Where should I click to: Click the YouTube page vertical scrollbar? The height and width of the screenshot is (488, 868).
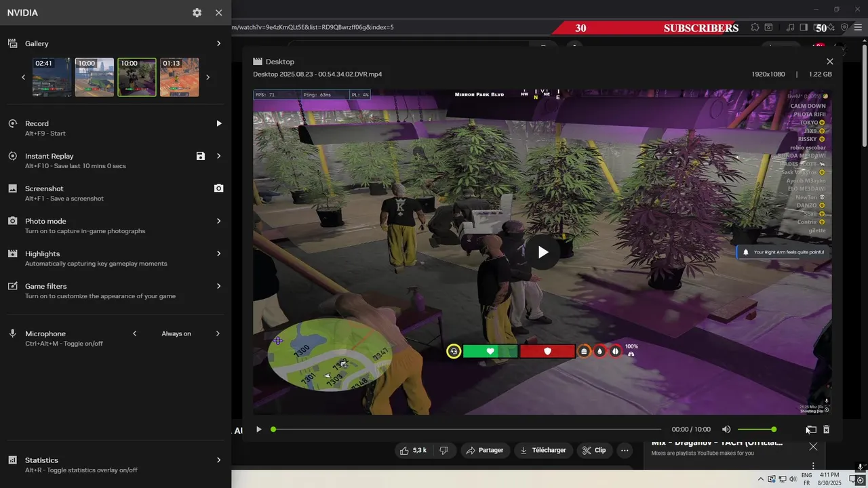click(x=864, y=96)
